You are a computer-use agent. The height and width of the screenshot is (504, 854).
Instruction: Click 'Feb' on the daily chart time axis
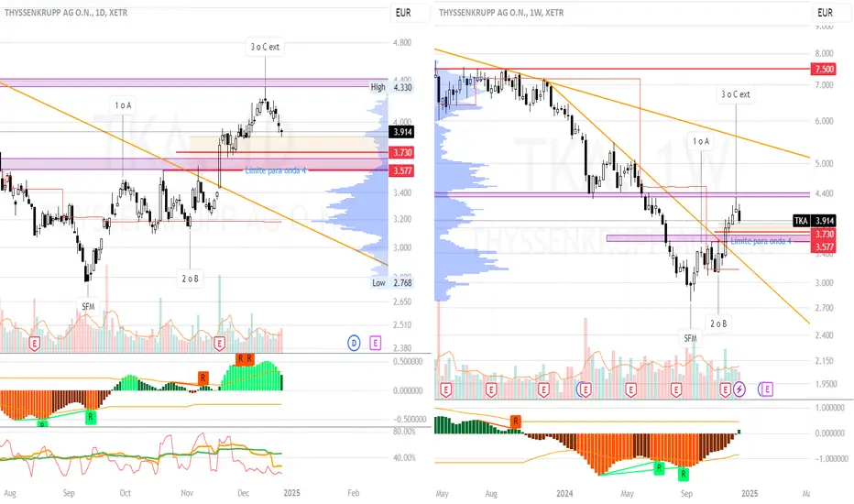(x=354, y=493)
